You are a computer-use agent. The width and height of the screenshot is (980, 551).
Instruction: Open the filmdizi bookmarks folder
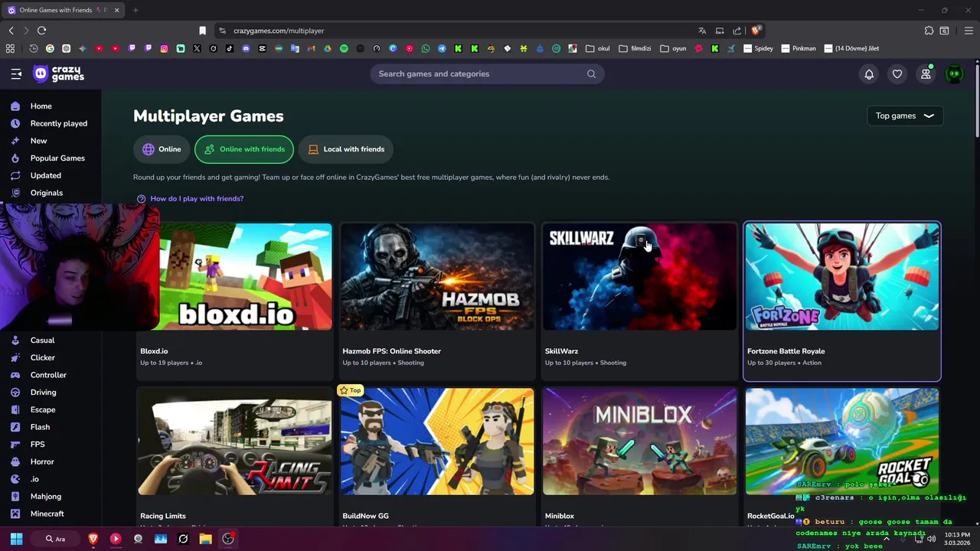635,48
